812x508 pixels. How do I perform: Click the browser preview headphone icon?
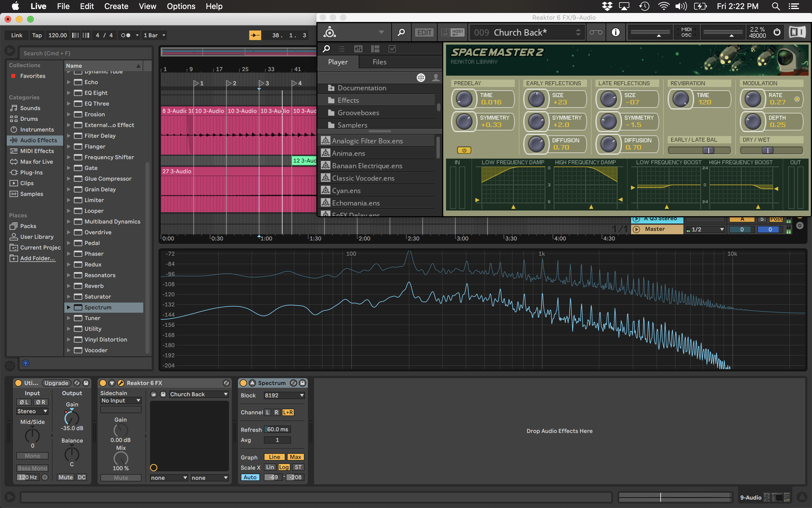pyautogui.click(x=25, y=363)
